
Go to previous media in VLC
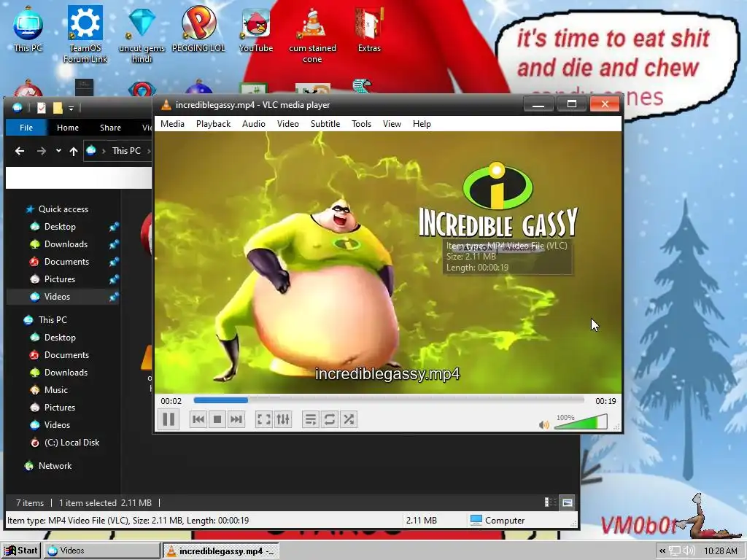(198, 419)
